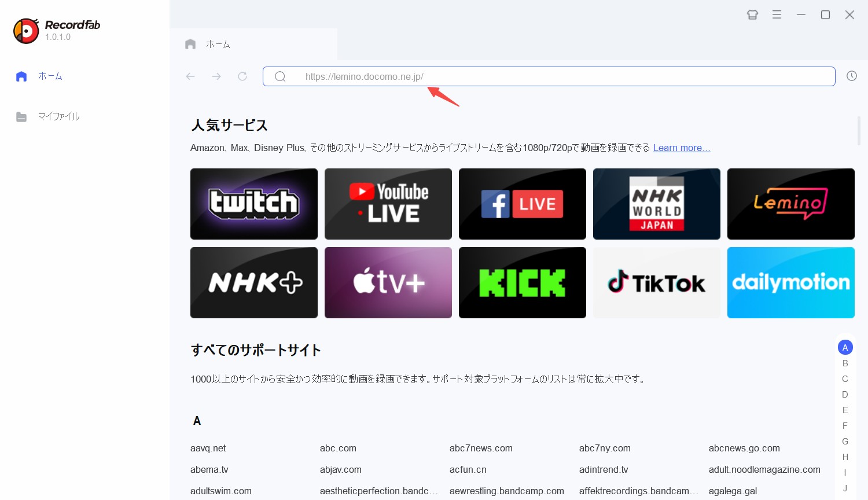This screenshot has width=868, height=500.
Task: Open the NHK World Japan tile
Action: 657,204
